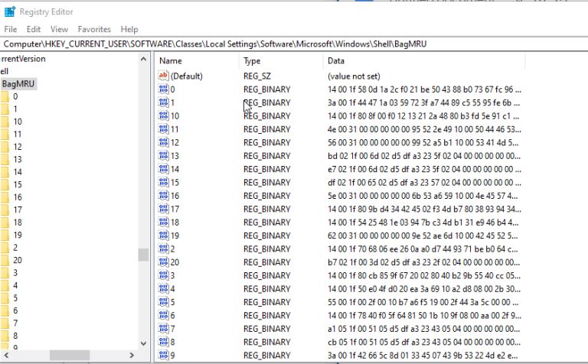588x364 pixels.
Task: Select subkey 4 in the tree
Action: [x=15, y=285]
